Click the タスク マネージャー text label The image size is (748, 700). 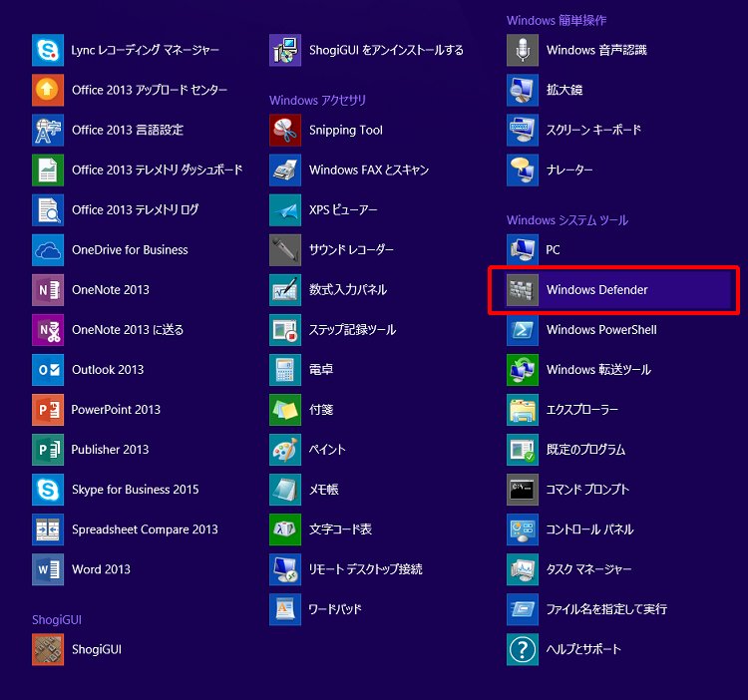click(588, 569)
